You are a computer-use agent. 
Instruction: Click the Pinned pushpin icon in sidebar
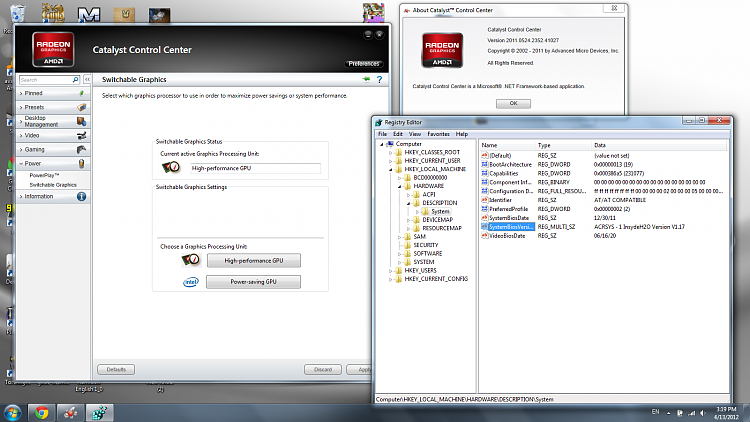(x=81, y=93)
